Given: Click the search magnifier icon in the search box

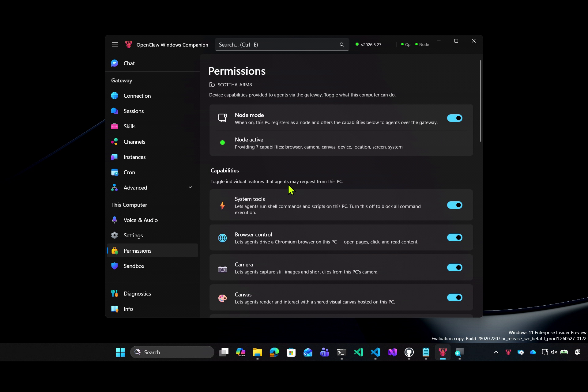Looking at the screenshot, I should point(342,45).
